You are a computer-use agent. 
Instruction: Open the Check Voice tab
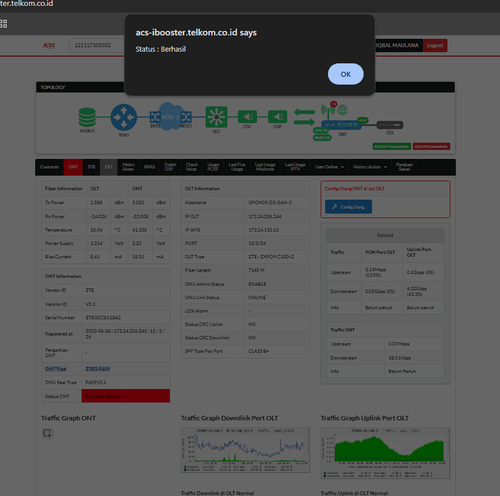[x=191, y=167]
